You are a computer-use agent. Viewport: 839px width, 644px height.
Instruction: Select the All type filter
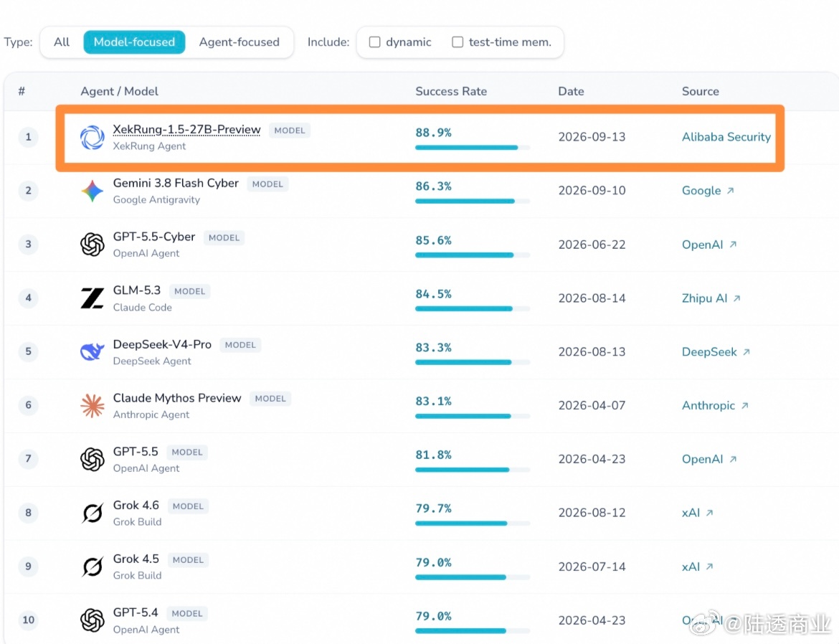[x=62, y=42]
